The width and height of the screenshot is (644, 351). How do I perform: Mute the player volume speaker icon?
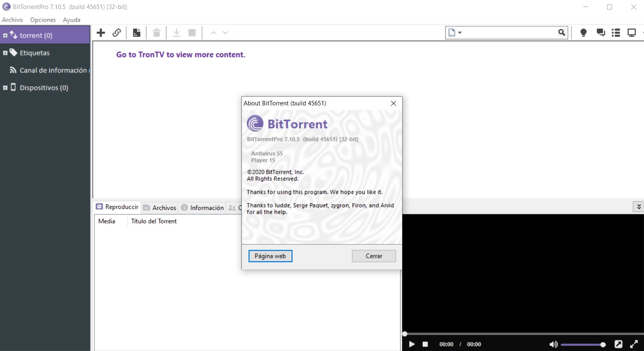pos(553,344)
